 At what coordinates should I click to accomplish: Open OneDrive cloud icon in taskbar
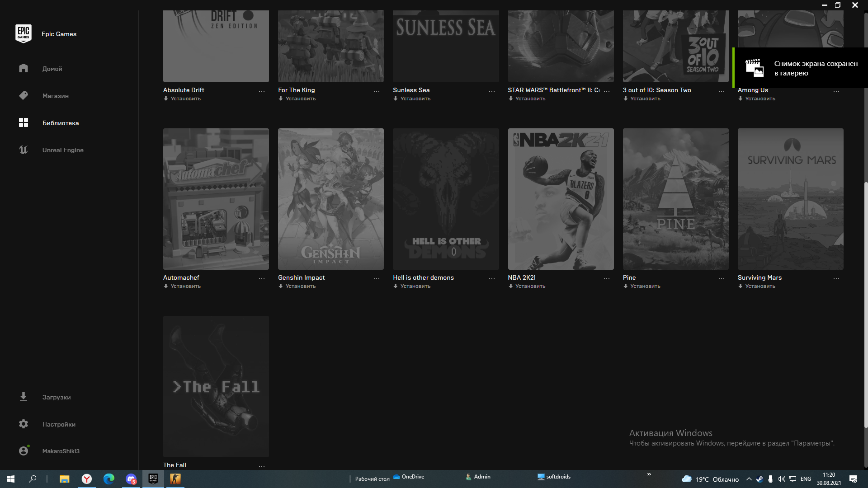396,477
